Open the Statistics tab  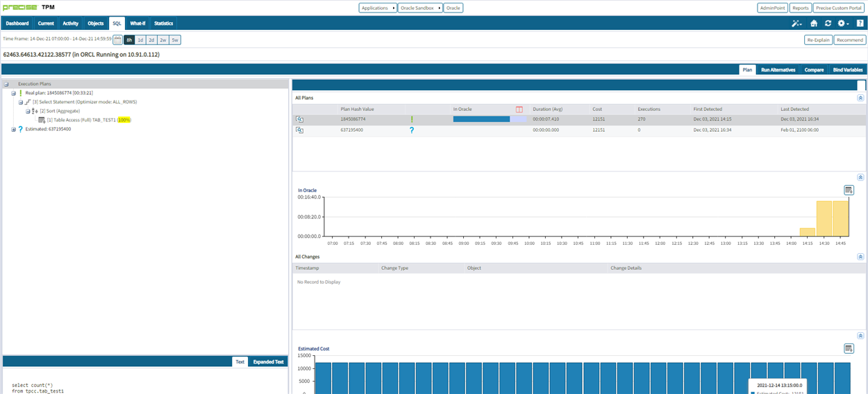click(164, 23)
